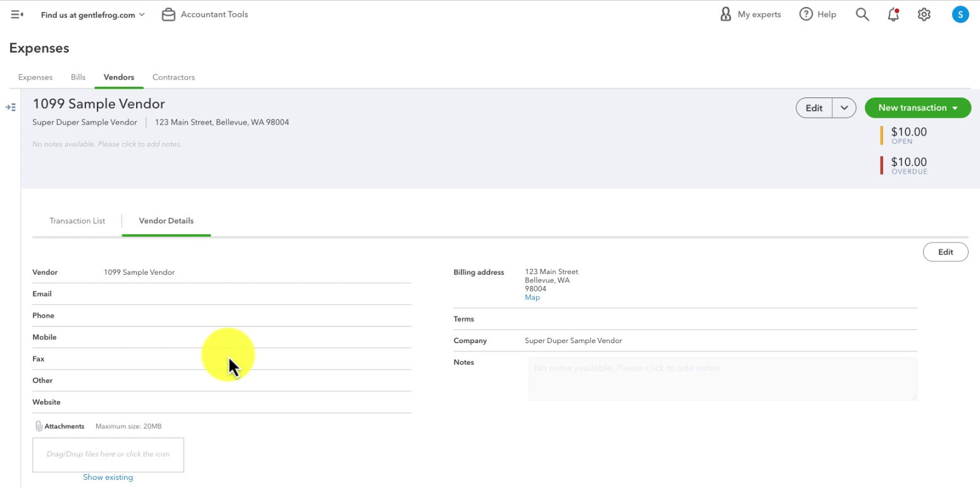Click the Show existing attachments link
This screenshot has width=980, height=495.
(108, 477)
